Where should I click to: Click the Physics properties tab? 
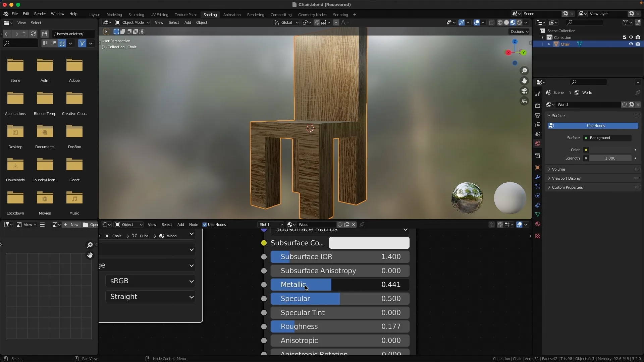[x=538, y=196]
